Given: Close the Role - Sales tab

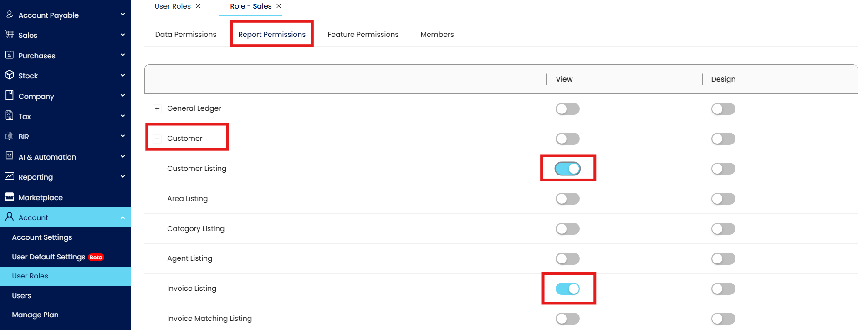Looking at the screenshot, I should pos(279,6).
